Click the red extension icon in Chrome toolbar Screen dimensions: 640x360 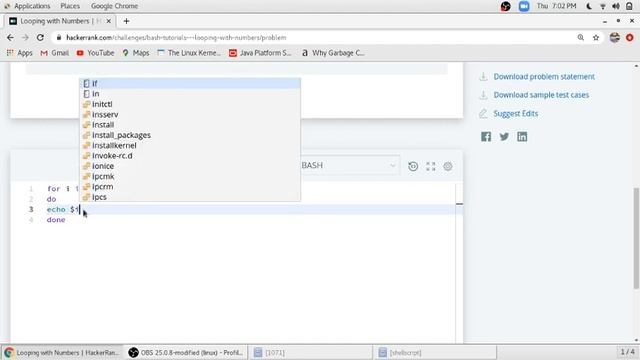coord(629,38)
